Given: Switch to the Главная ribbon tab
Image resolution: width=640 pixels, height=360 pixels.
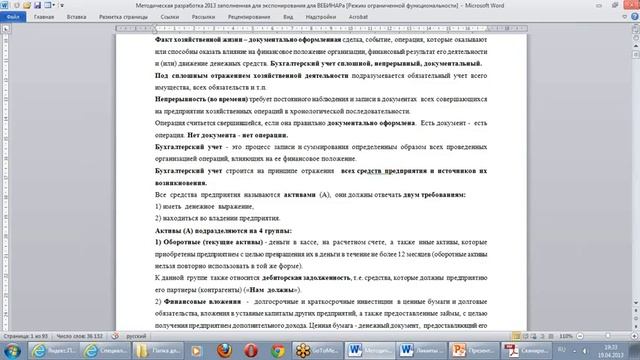Looking at the screenshot, I should click(44, 17).
